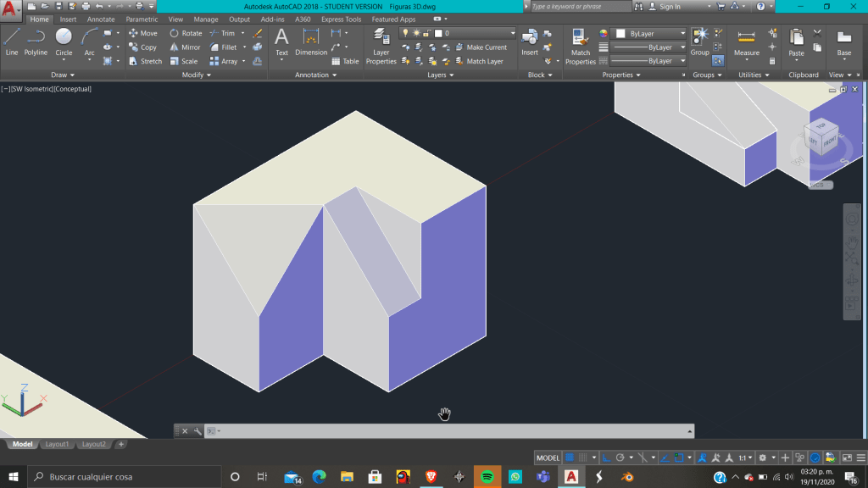Click Sign In to Autodesk account
This screenshot has height=488, width=868.
coord(670,7)
